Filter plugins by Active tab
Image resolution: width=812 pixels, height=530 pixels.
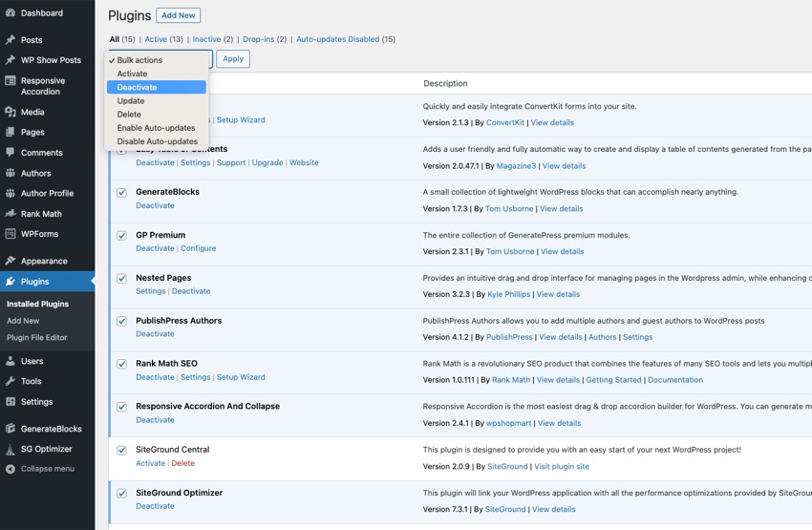156,39
